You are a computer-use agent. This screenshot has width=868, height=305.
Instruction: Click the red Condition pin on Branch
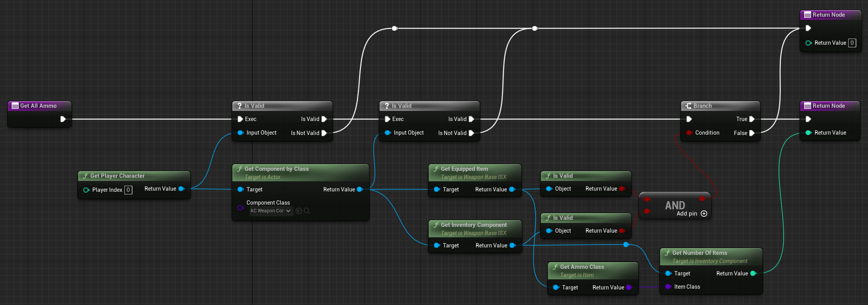pos(689,133)
